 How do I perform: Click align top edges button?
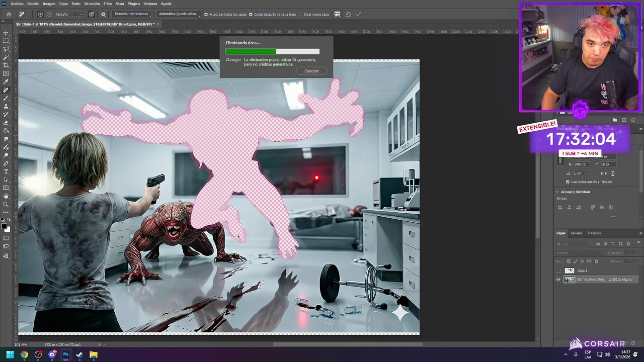tap(593, 207)
